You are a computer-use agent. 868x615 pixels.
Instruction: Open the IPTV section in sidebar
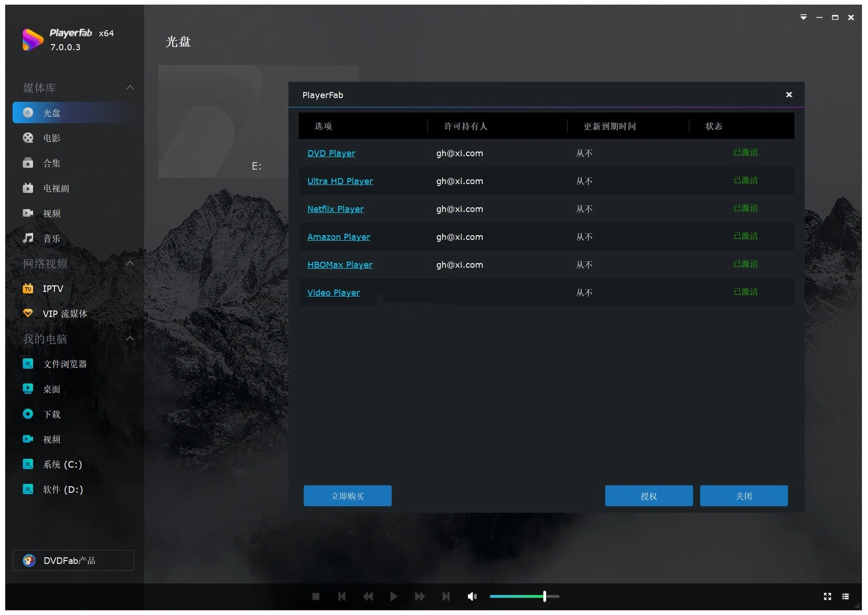tap(53, 288)
